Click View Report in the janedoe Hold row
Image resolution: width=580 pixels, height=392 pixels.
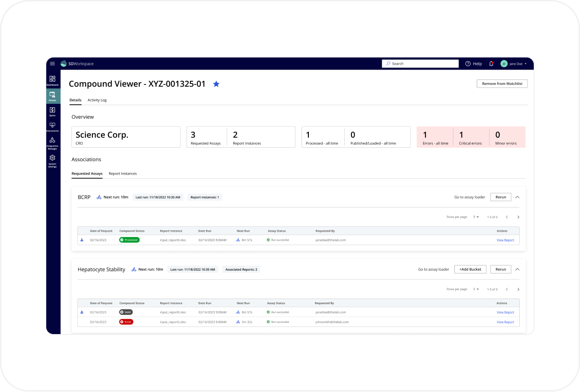coord(505,313)
